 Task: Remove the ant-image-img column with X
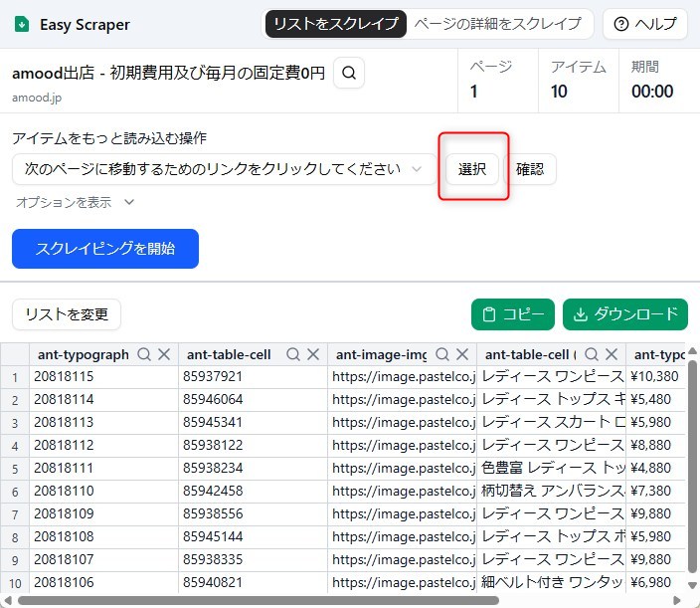coord(462,354)
